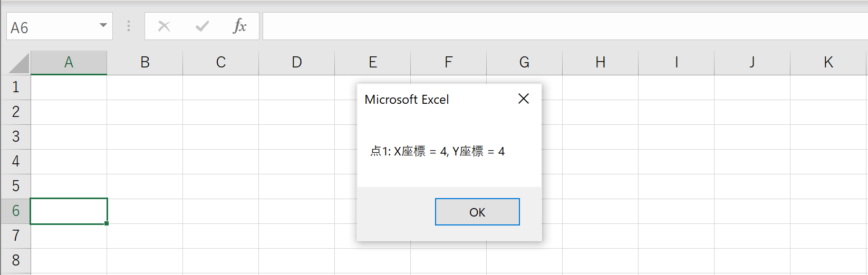Select cell C4
Viewport: 868px width, 275px height.
click(221, 162)
